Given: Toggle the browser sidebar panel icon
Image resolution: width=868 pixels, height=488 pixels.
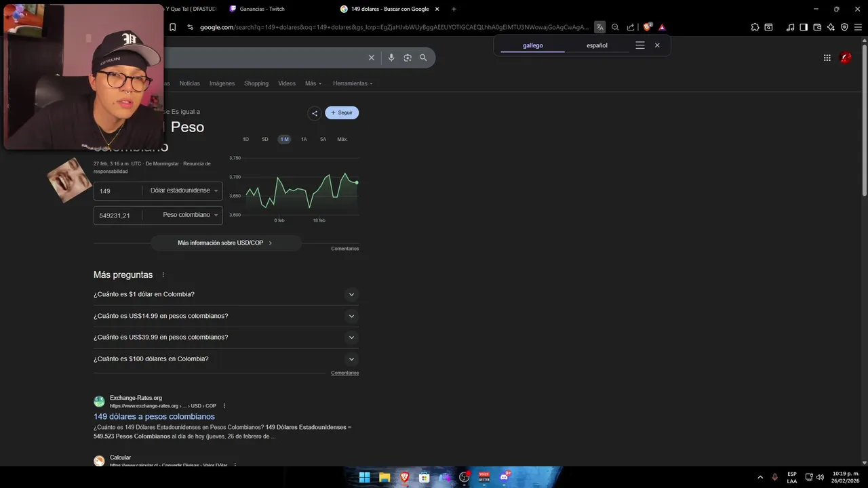Looking at the screenshot, I should pos(804,27).
